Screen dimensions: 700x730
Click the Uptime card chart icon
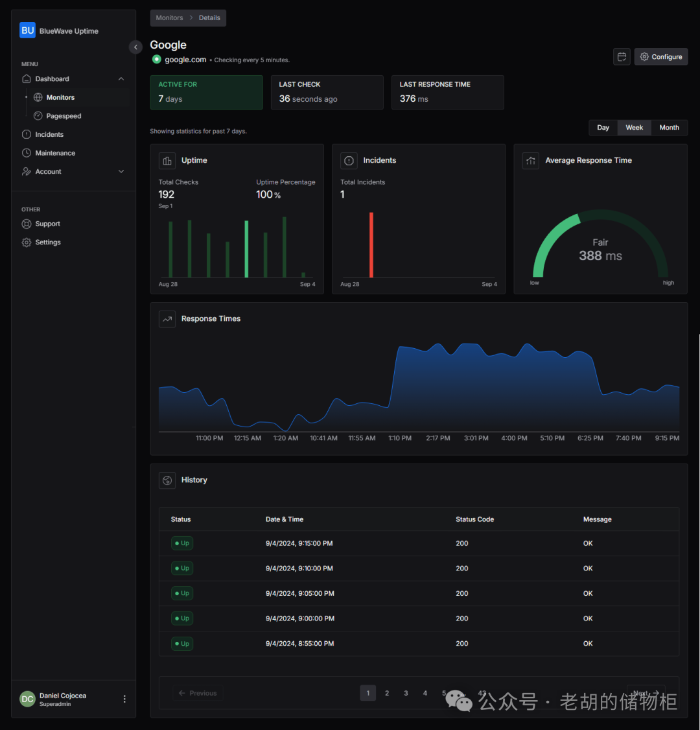(167, 161)
